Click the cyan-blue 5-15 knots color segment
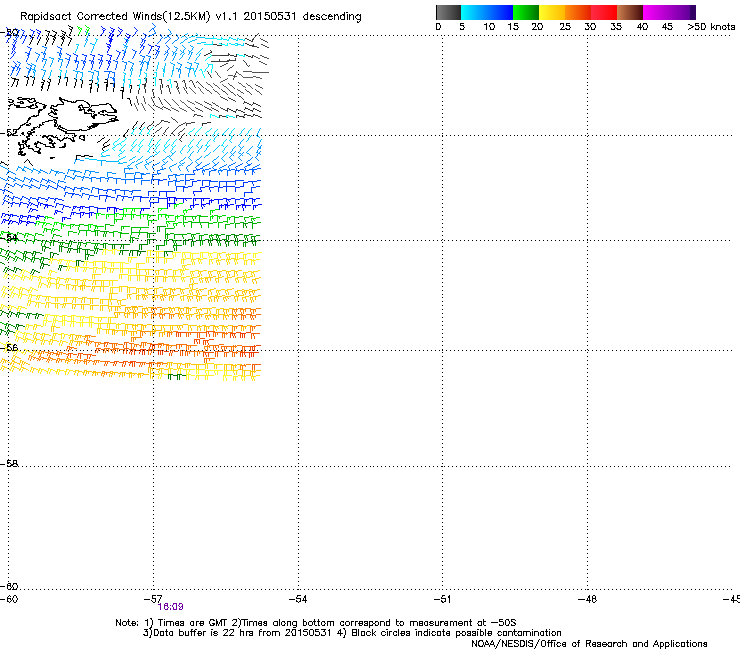The height and width of the screenshot is (650, 740). 487,12
